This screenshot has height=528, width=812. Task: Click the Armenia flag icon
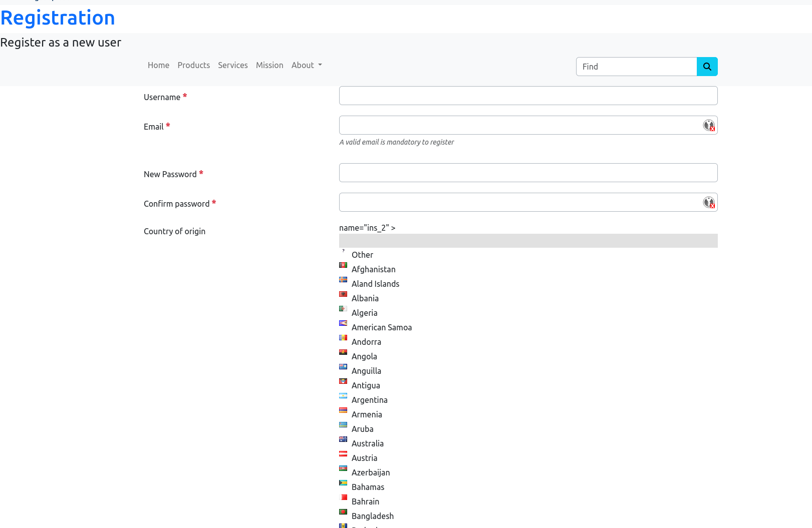[x=343, y=410]
